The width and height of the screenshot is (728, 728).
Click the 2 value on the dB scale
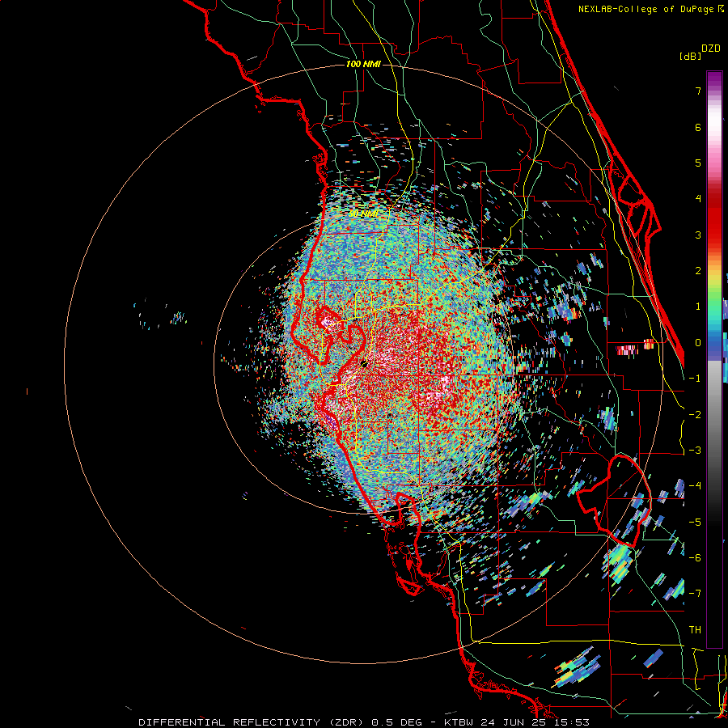pyautogui.click(x=698, y=271)
